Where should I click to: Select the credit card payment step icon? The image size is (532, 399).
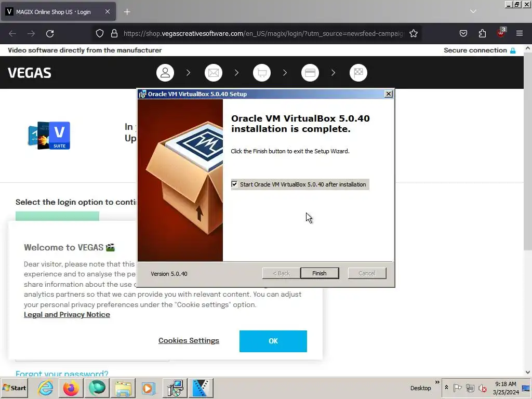tap(310, 73)
